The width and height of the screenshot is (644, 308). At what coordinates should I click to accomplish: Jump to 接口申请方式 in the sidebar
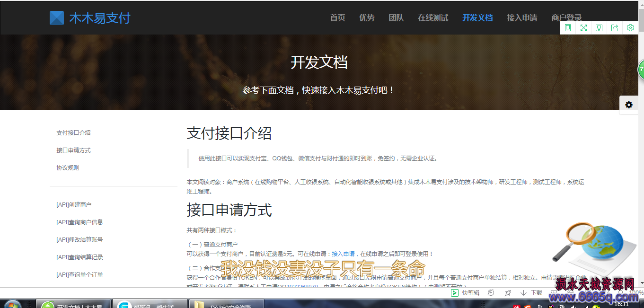pyautogui.click(x=73, y=150)
